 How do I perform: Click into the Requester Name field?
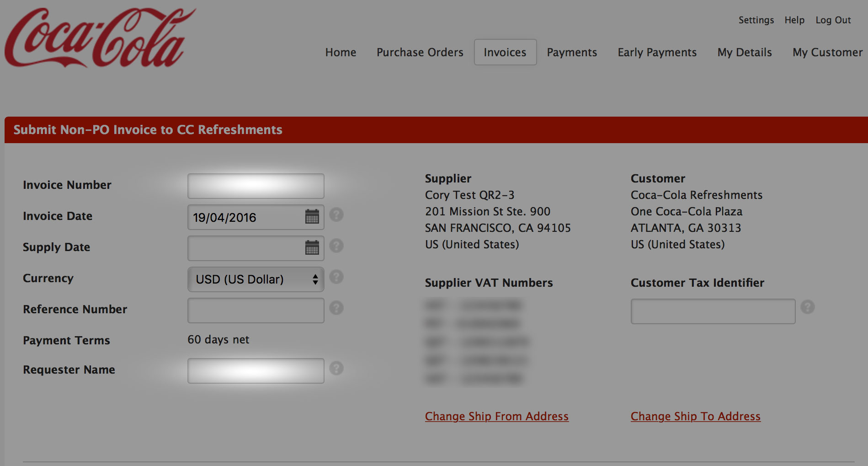[x=256, y=371]
